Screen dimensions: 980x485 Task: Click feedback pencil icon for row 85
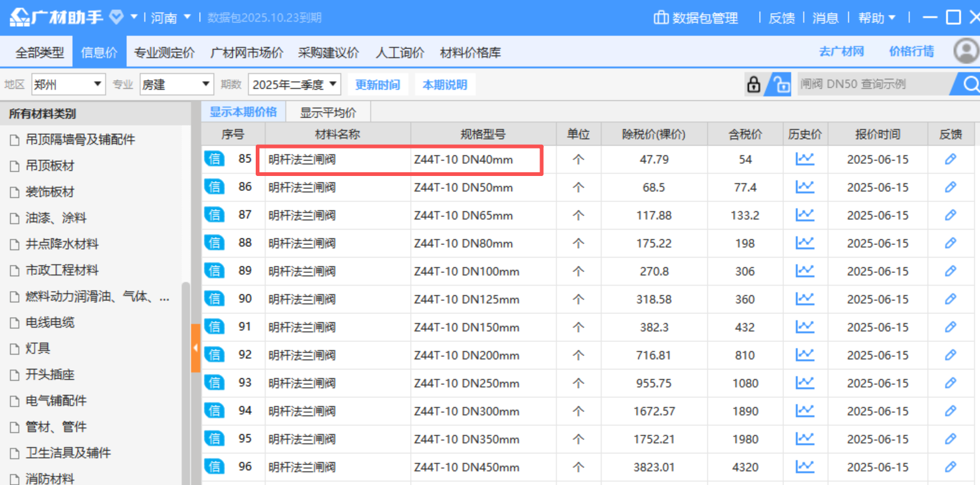coord(950,159)
